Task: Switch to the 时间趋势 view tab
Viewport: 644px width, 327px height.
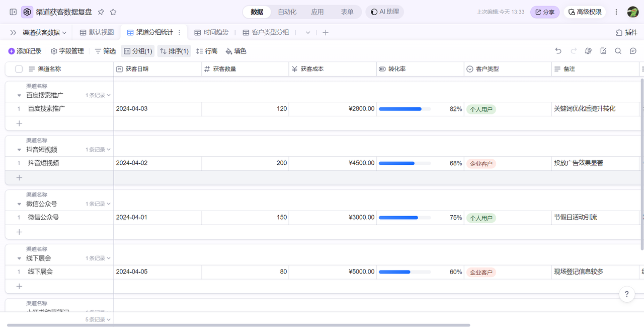Action: (x=211, y=32)
